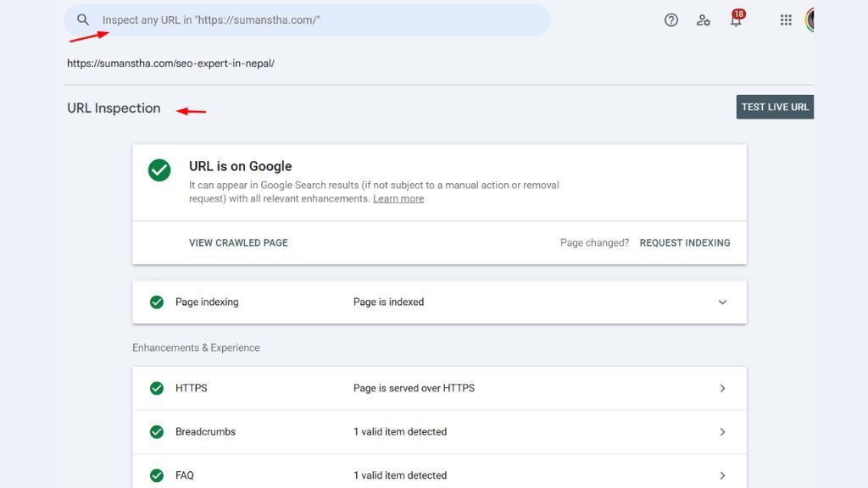This screenshot has height=488, width=868.
Task: Open users and settings icon
Action: [703, 20]
